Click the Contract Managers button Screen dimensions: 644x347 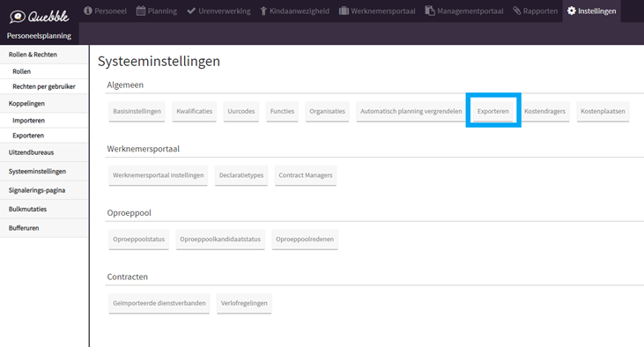pyautogui.click(x=306, y=175)
